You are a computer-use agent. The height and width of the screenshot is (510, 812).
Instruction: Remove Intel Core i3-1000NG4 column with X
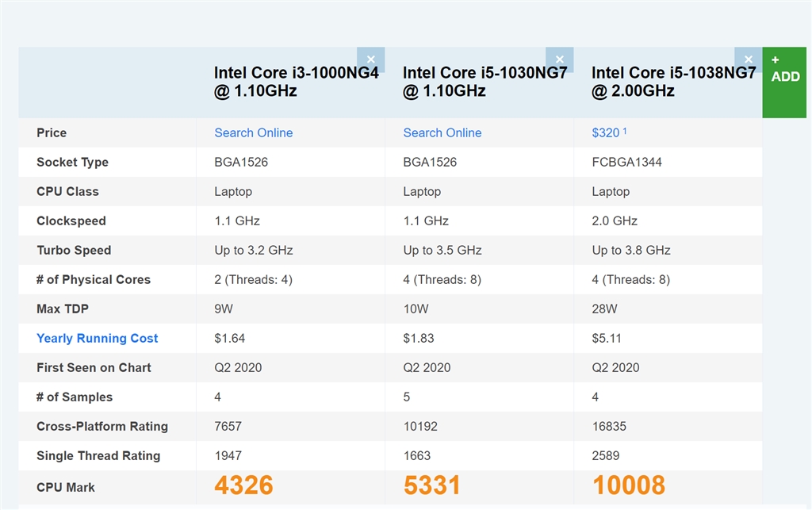click(x=370, y=59)
